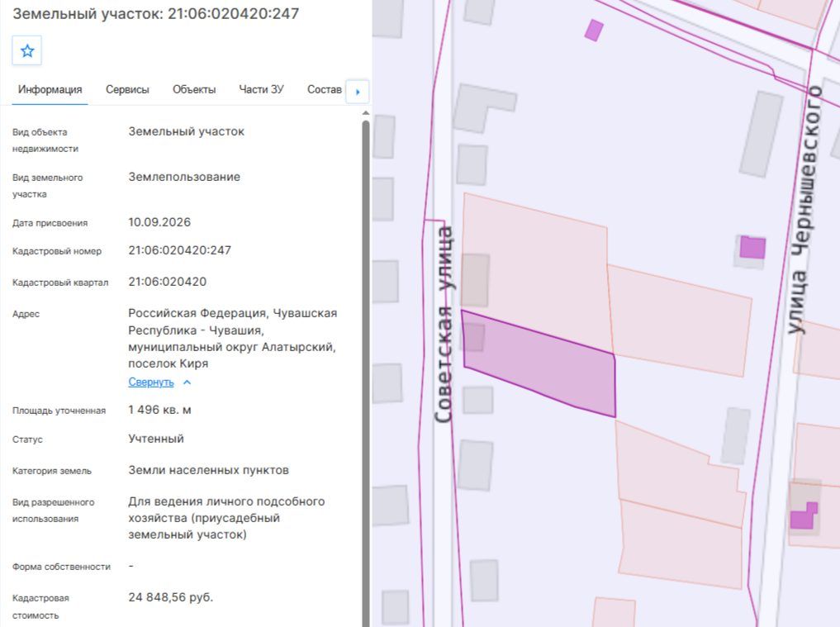Click the Категория земель label
Image resolution: width=840 pixels, height=627 pixels.
52,471
